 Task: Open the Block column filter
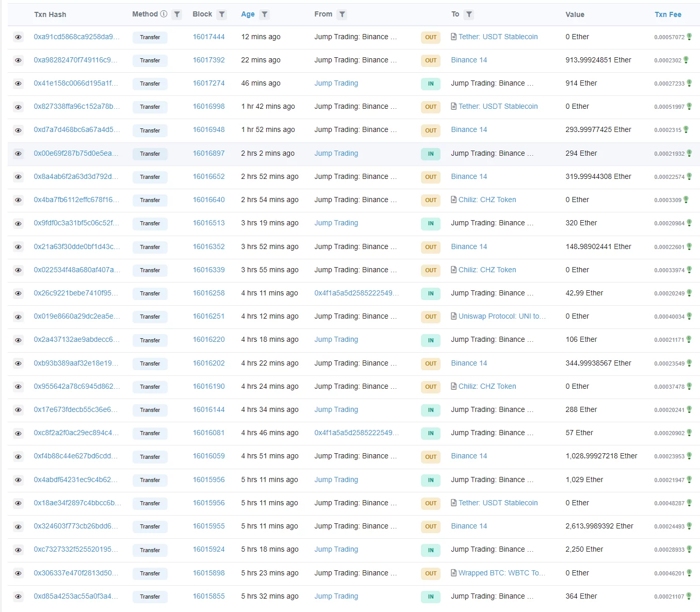pos(222,14)
